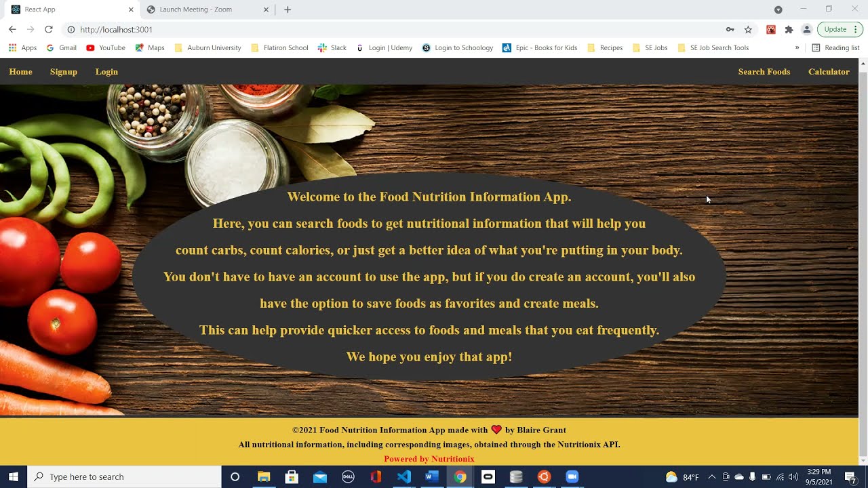This screenshot has height=488, width=868.
Task: Open SE Job Search Tools bookmark folder
Action: [x=713, y=47]
